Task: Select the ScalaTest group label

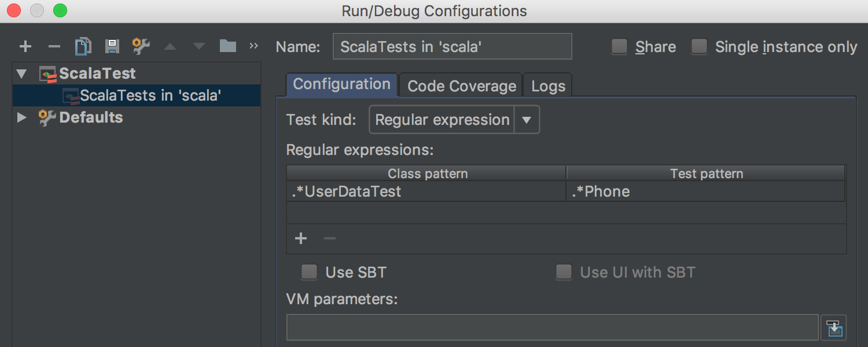Action: (x=97, y=74)
